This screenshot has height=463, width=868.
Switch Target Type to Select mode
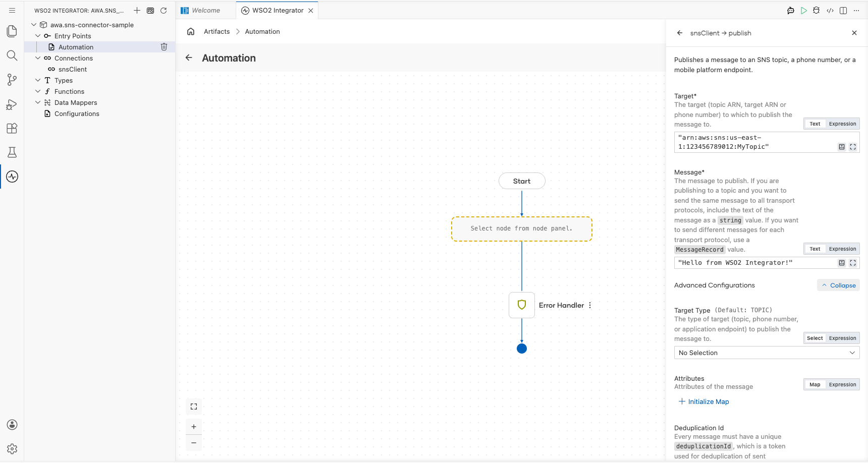coord(815,338)
